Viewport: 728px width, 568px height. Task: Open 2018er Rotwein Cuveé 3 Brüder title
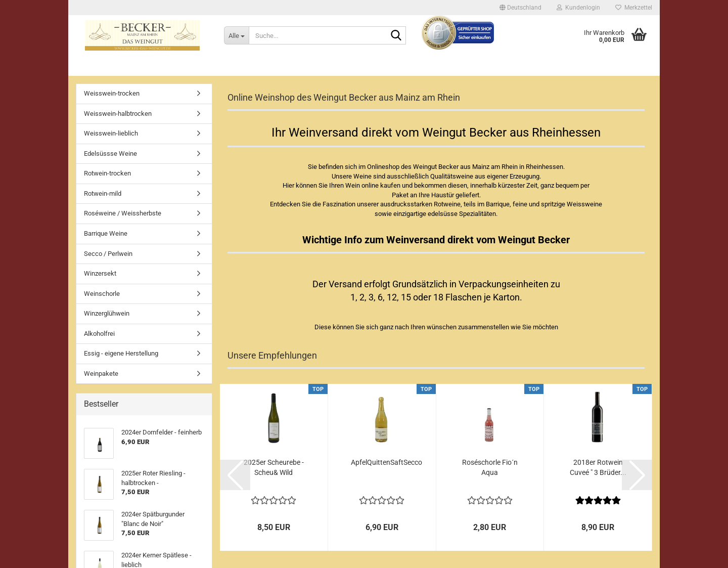(x=598, y=467)
